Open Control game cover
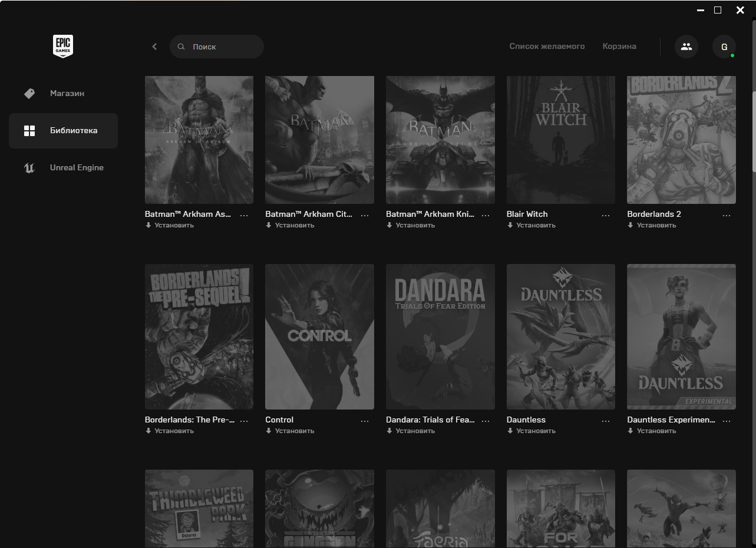The height and width of the screenshot is (548, 756). [319, 336]
